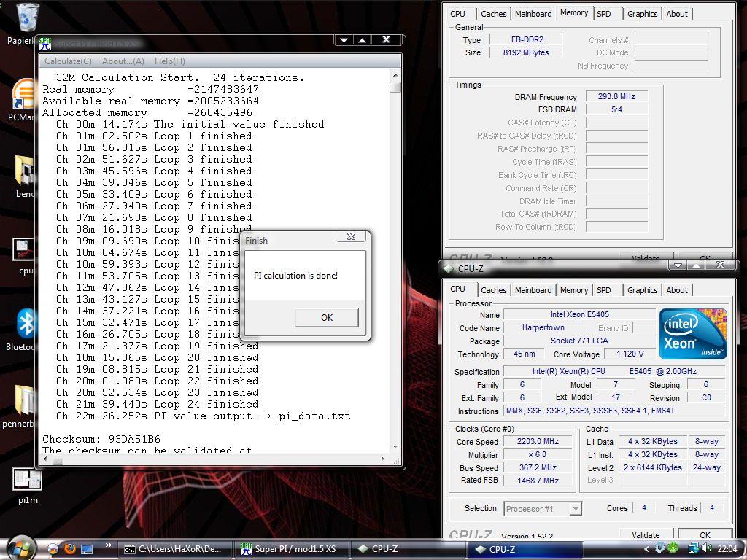Click the FB-DDR2 memory type field
The image size is (747, 560).
527,39
